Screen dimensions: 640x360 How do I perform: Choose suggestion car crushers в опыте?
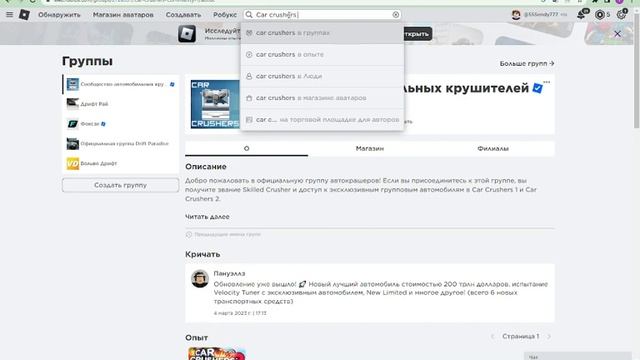[322, 54]
